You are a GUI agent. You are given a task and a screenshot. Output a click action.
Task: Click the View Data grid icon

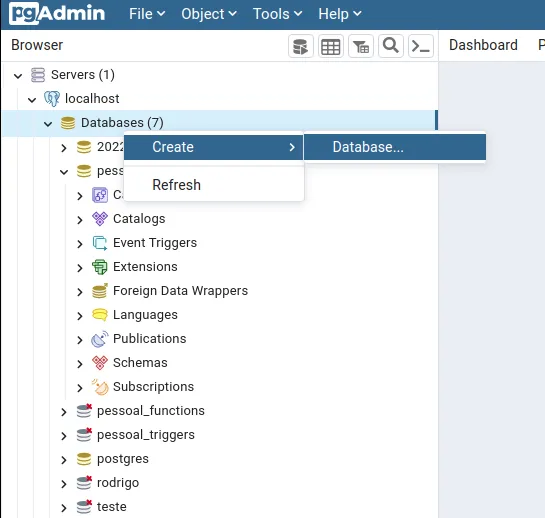click(331, 46)
